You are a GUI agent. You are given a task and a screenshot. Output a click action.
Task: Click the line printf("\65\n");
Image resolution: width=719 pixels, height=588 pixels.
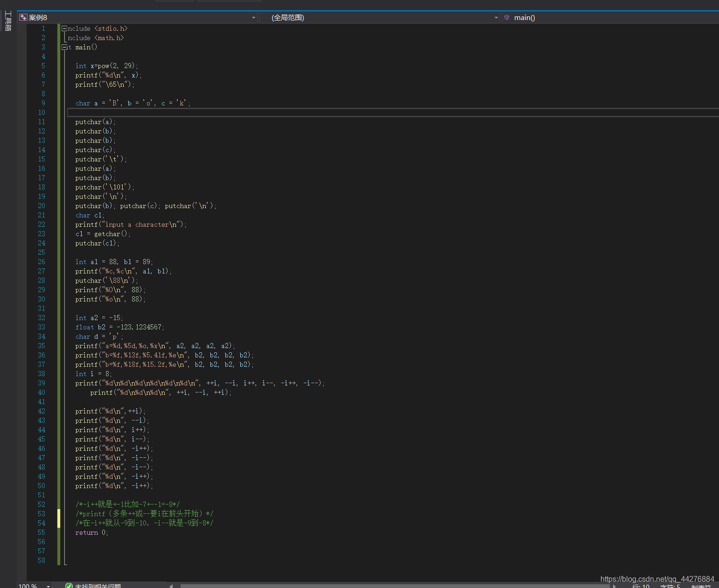105,84
